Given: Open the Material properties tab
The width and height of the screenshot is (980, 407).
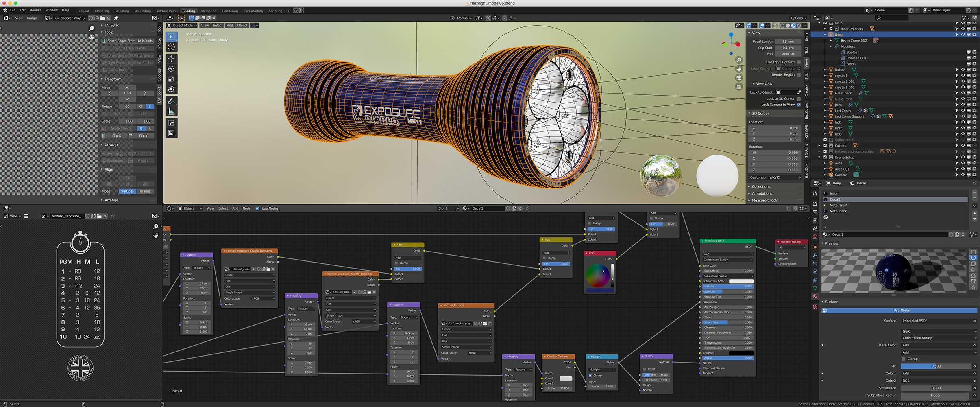Looking at the screenshot, I should pos(815,296).
